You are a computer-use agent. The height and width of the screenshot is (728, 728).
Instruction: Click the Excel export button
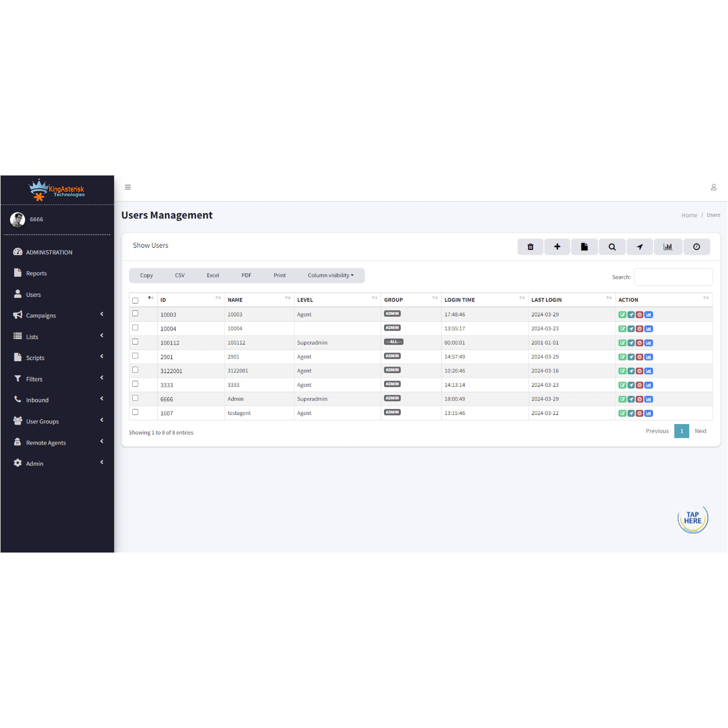(213, 275)
